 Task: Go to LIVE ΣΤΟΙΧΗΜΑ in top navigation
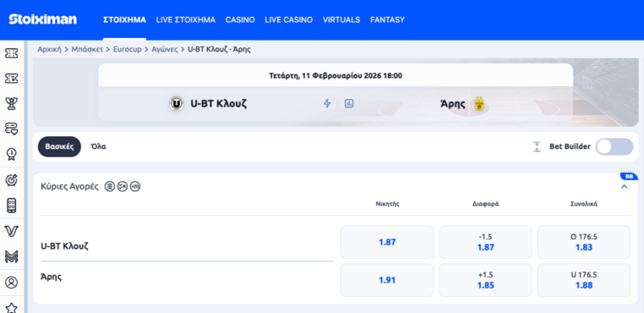click(186, 19)
